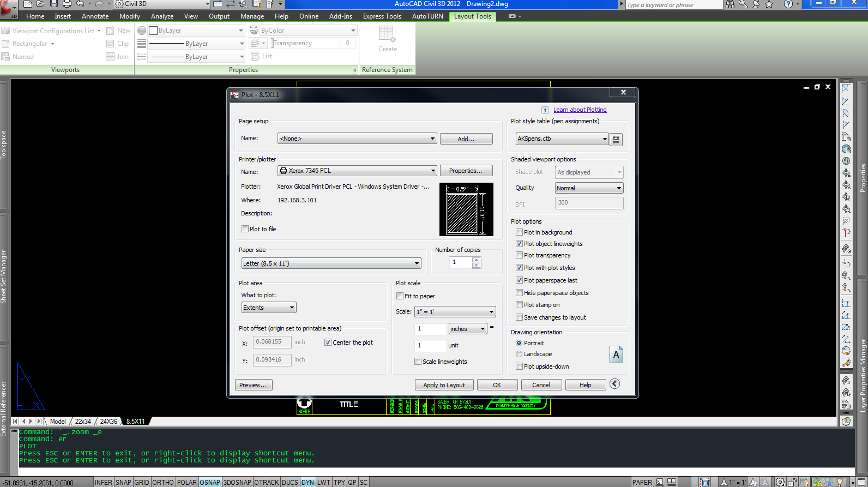The width and height of the screenshot is (868, 487).
Task: Click the toolbar lock icon in status bar
Action: 792,482
